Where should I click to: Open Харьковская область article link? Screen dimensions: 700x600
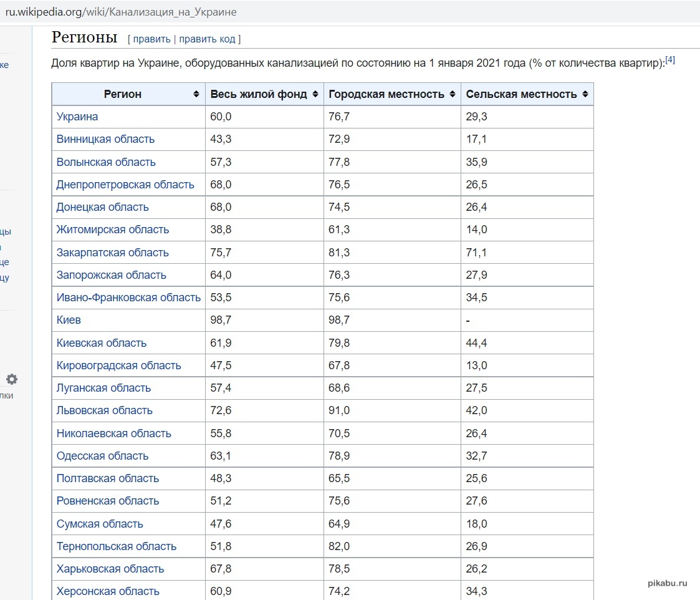110,569
